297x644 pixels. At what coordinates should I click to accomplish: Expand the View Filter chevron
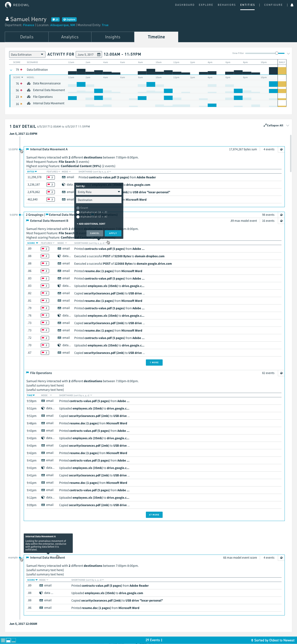[288, 53]
